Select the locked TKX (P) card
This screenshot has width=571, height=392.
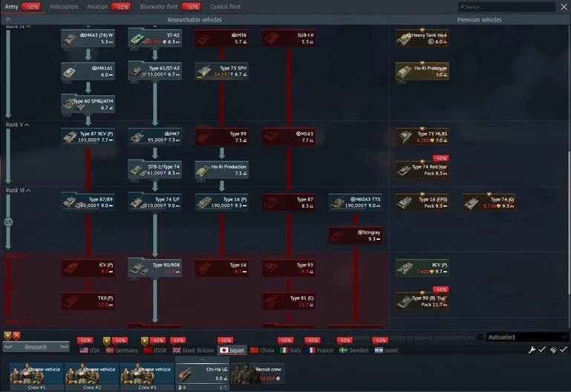pos(88,301)
